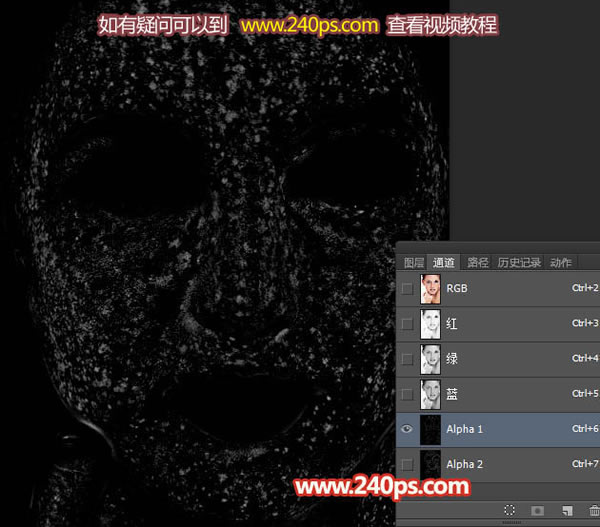The height and width of the screenshot is (527, 600).
Task: Toggle visibility of 绿 channel
Action: tap(406, 359)
